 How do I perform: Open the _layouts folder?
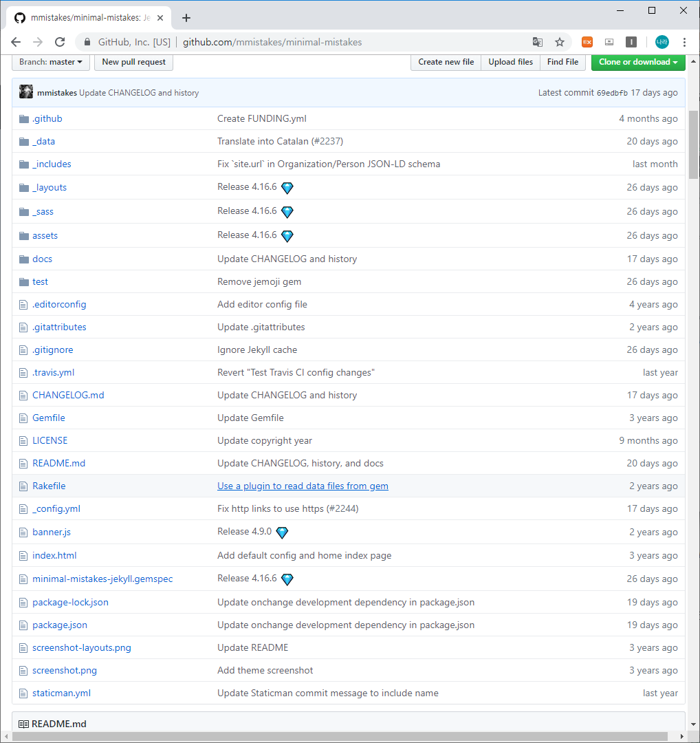[x=50, y=188]
